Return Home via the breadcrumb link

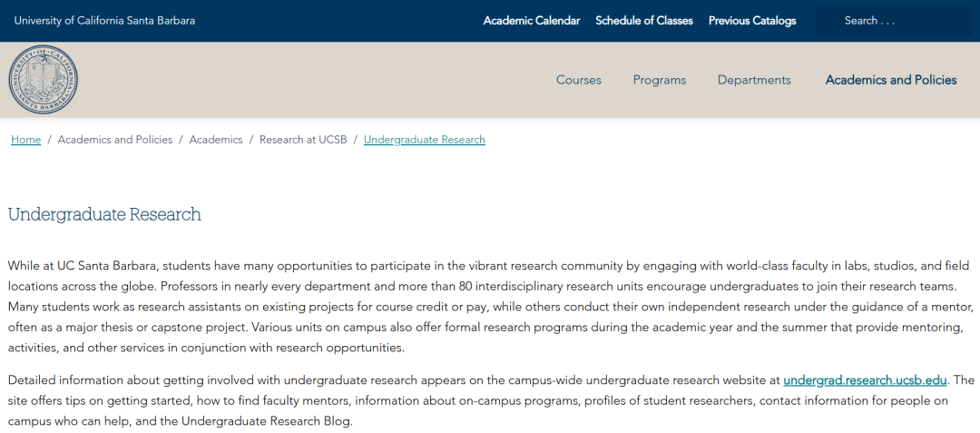point(25,139)
